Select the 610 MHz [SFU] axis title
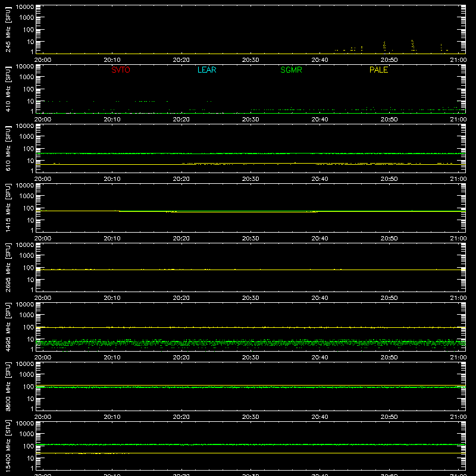 (8, 149)
